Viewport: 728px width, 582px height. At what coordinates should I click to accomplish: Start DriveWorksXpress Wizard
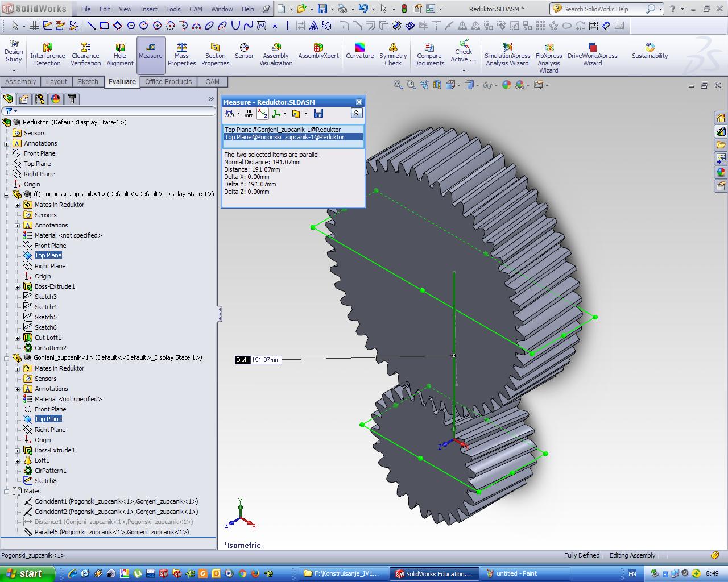tap(592, 55)
